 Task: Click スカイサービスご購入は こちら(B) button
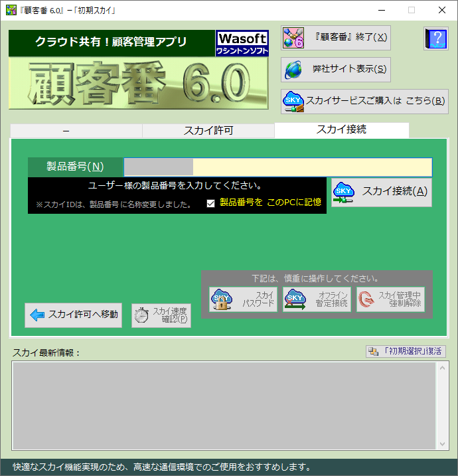(364, 102)
